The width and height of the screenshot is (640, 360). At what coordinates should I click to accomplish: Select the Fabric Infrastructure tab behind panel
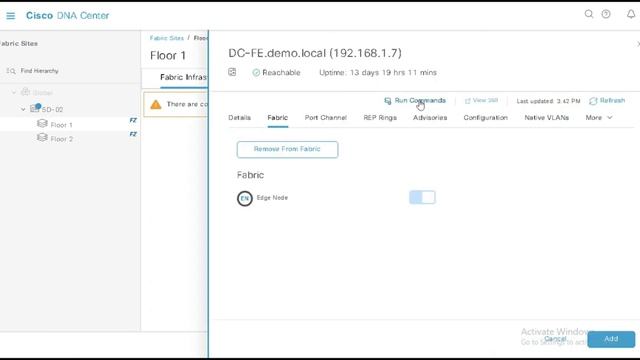[x=184, y=77]
